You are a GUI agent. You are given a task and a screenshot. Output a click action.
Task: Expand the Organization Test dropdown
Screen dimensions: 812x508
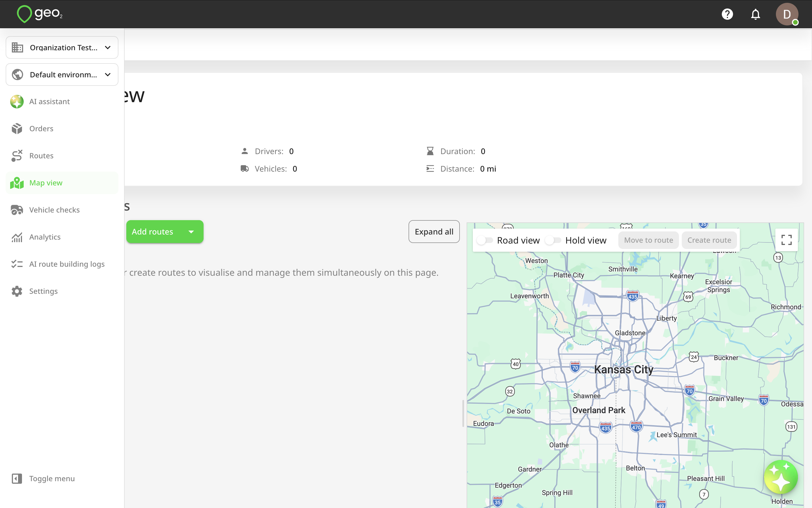pyautogui.click(x=62, y=47)
